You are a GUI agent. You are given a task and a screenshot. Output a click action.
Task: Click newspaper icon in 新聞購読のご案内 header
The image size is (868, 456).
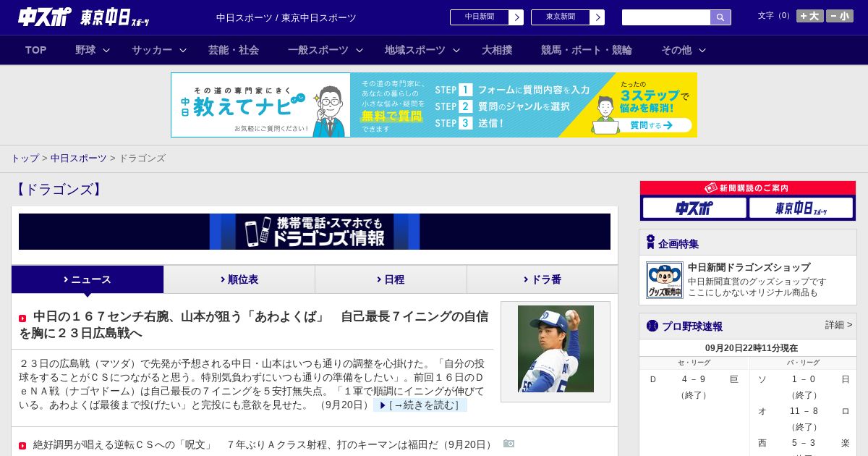[710, 187]
